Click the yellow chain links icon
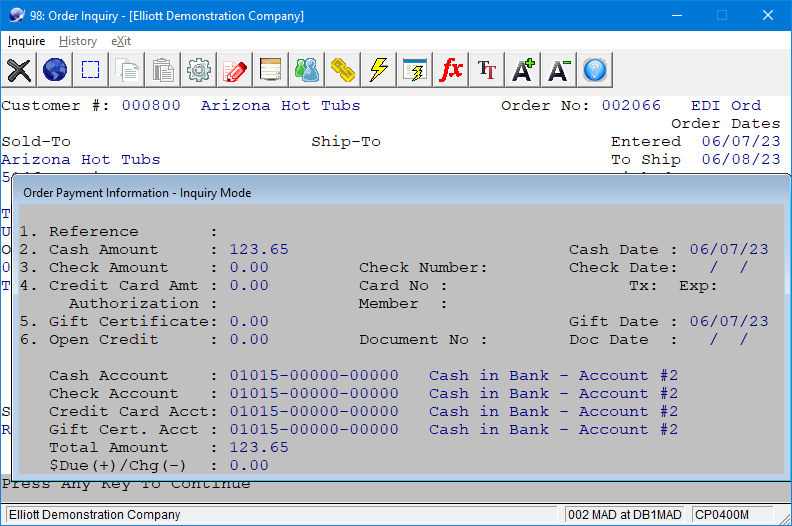The height and width of the screenshot is (526, 792). click(x=342, y=70)
